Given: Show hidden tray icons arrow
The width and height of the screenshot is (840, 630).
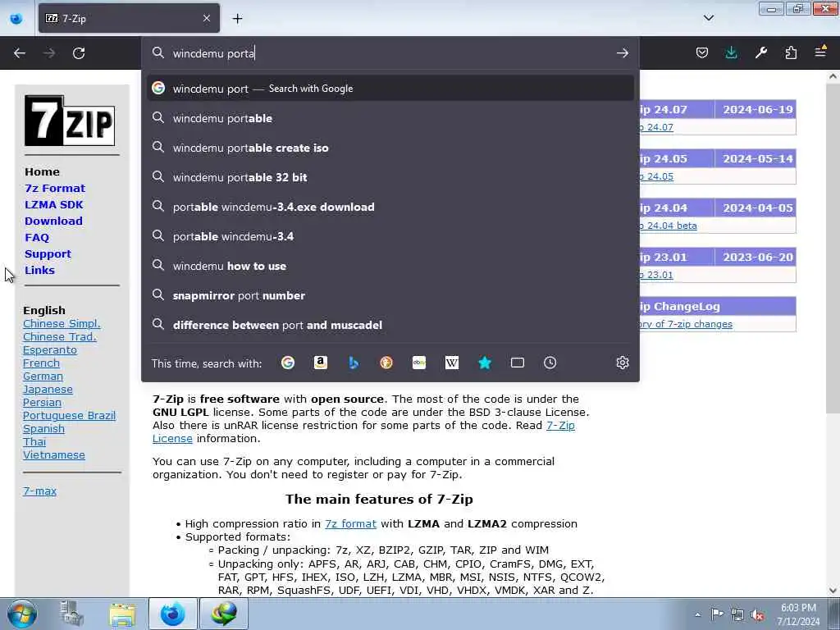Looking at the screenshot, I should point(697,614).
